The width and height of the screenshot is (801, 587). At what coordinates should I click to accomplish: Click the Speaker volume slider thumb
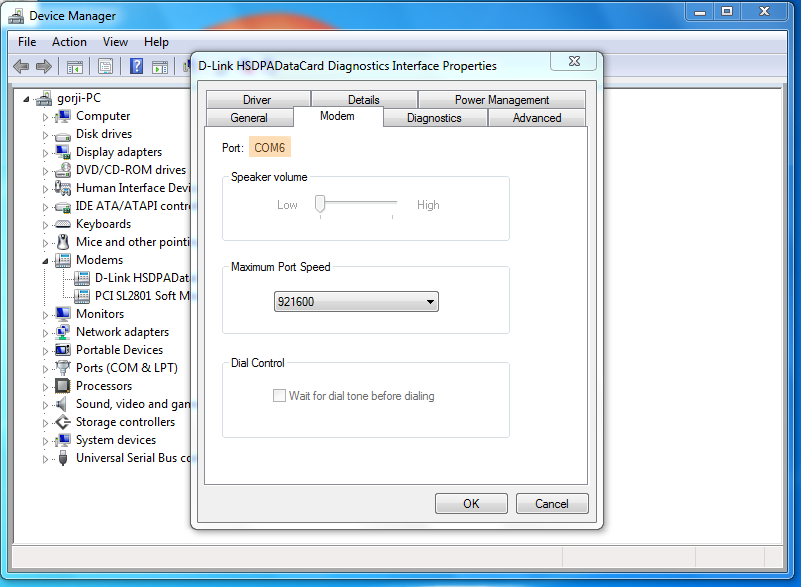click(x=320, y=203)
